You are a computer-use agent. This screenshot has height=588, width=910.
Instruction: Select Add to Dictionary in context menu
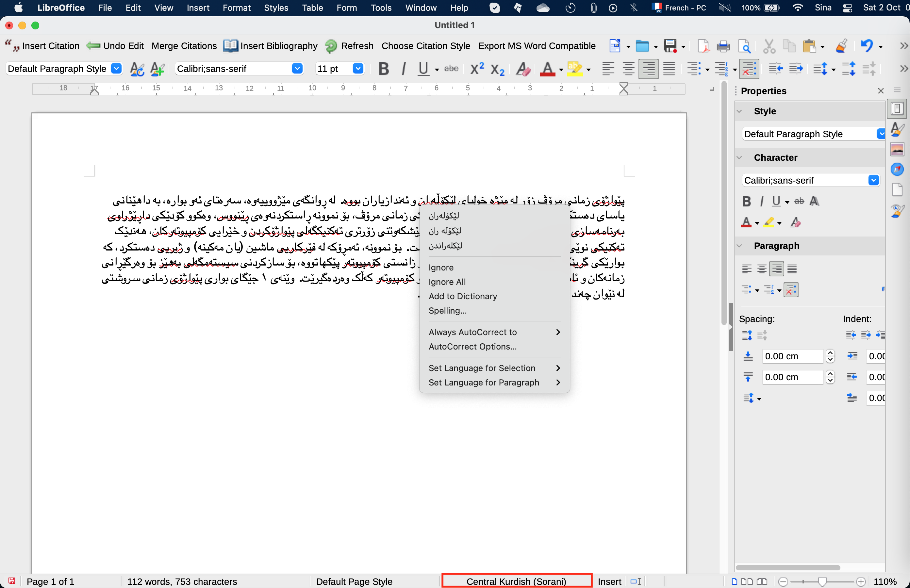point(462,296)
